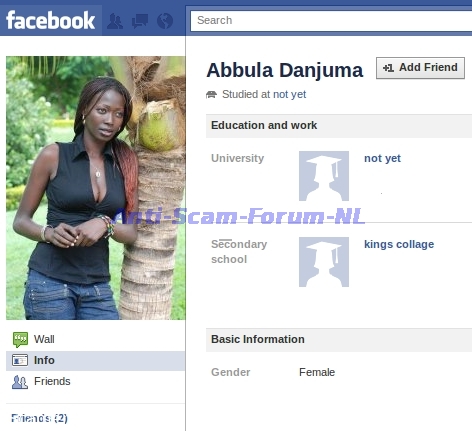The image size is (472, 431).
Task: Click the University graduation cap thumbnail
Action: point(324,176)
